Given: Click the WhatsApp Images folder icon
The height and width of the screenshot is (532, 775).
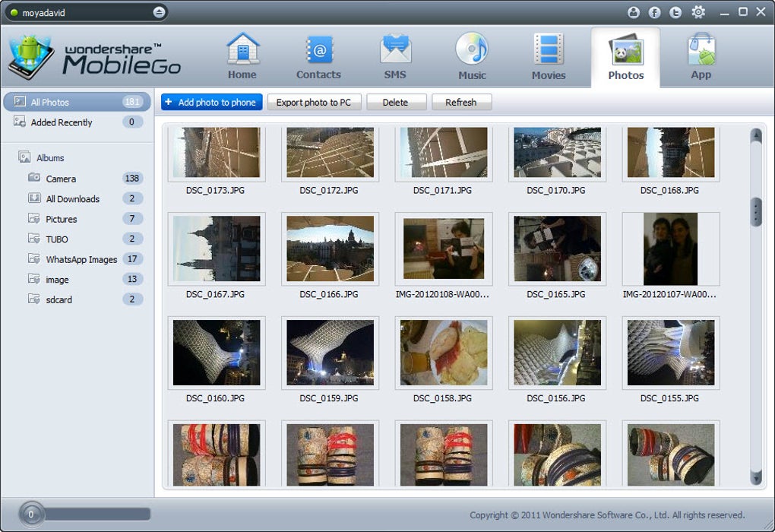Looking at the screenshot, I should click(34, 259).
